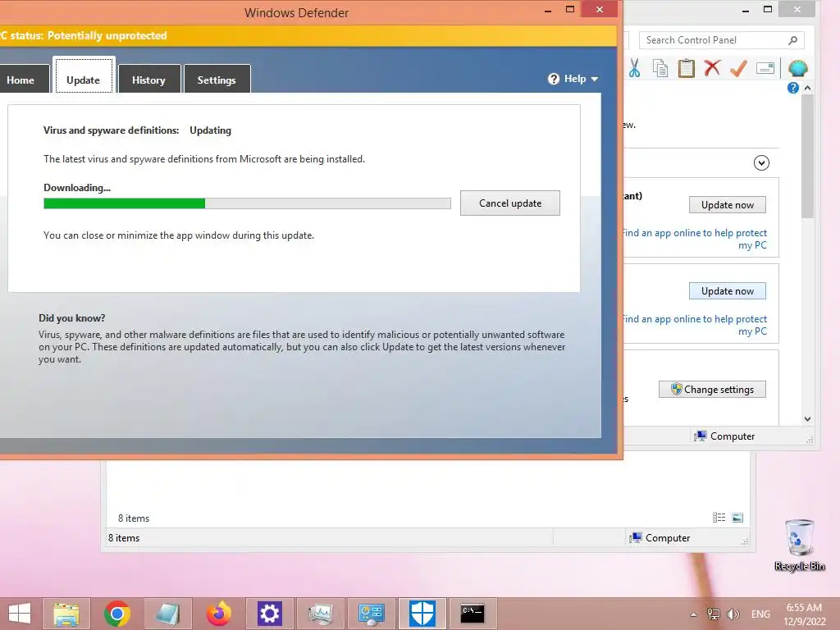Viewport: 840px width, 630px height.
Task: Click the Properties card icon in toolbar
Action: [x=765, y=68]
